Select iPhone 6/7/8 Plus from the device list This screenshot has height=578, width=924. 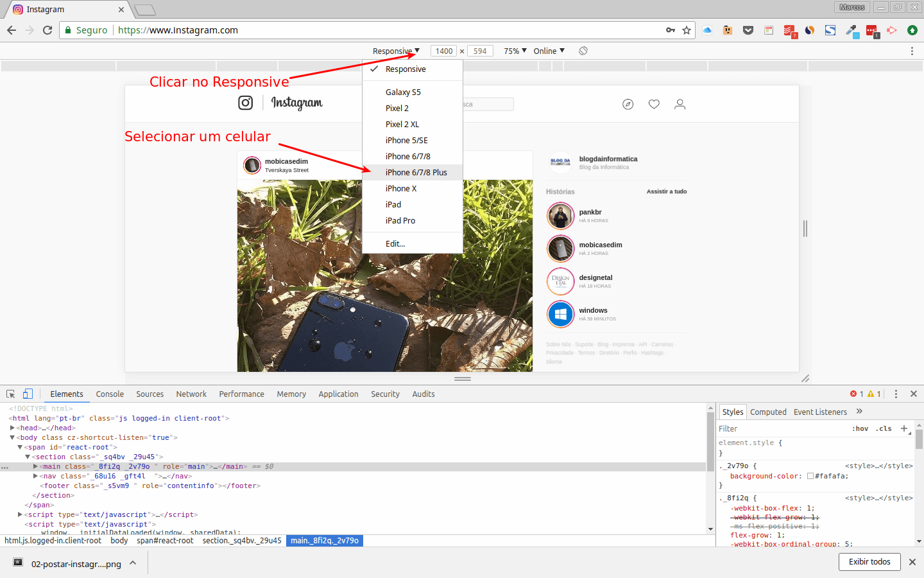pyautogui.click(x=416, y=172)
